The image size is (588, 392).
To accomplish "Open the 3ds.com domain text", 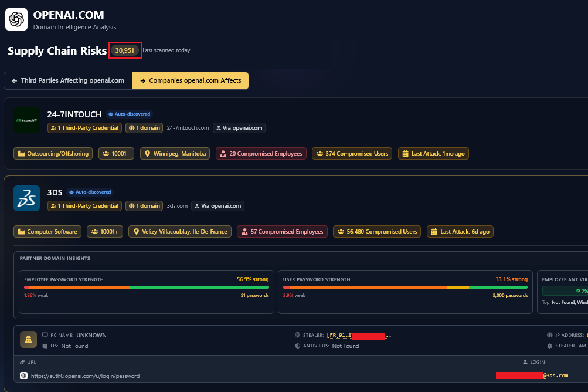I will [177, 206].
